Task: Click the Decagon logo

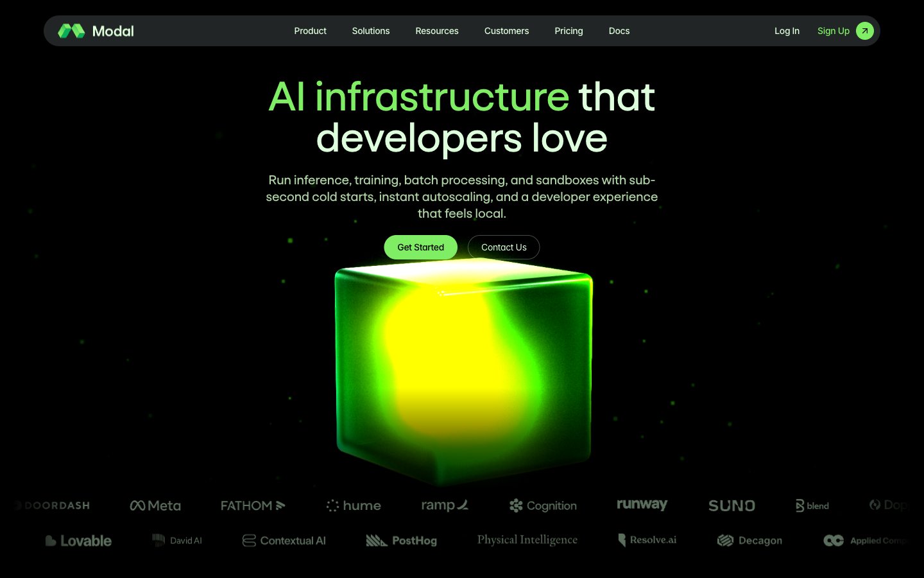Action: [749, 541]
